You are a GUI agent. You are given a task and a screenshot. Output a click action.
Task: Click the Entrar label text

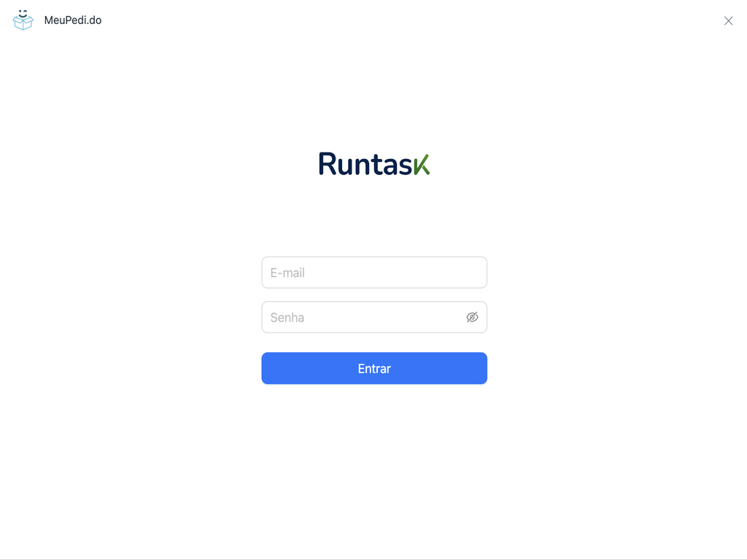click(x=373, y=368)
